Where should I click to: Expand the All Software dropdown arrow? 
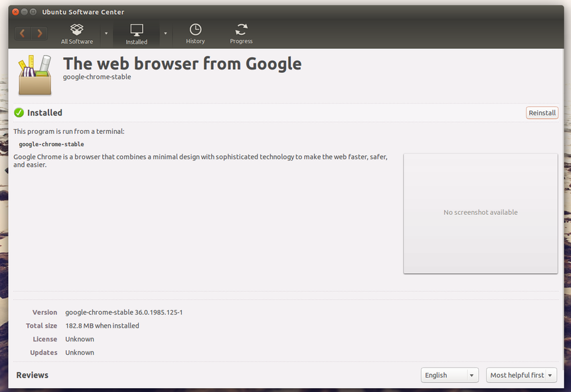click(x=106, y=33)
